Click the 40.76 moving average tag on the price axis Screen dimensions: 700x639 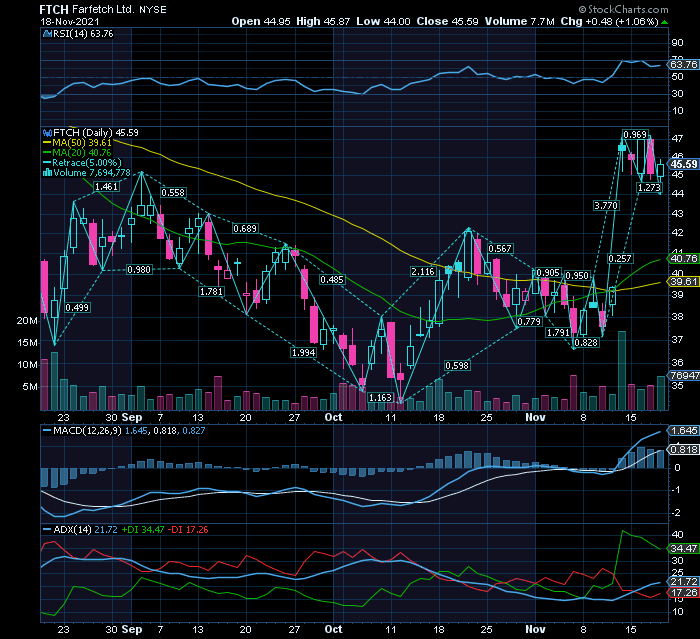coord(683,259)
